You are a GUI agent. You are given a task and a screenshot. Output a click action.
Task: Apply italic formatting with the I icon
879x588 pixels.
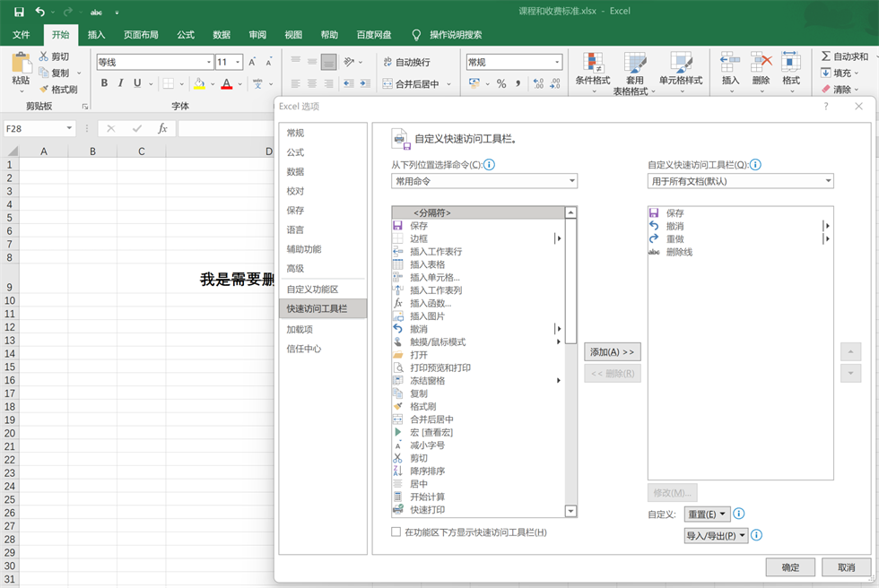[x=121, y=83]
